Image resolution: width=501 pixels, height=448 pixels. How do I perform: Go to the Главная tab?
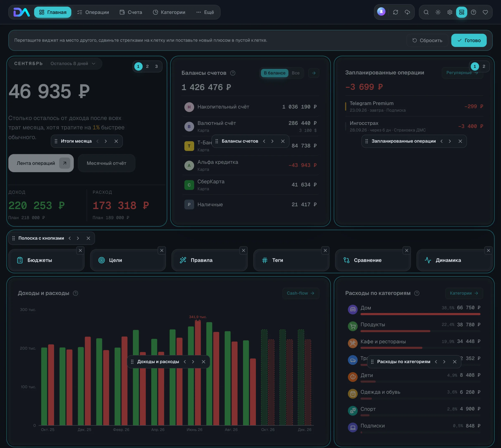pos(53,12)
